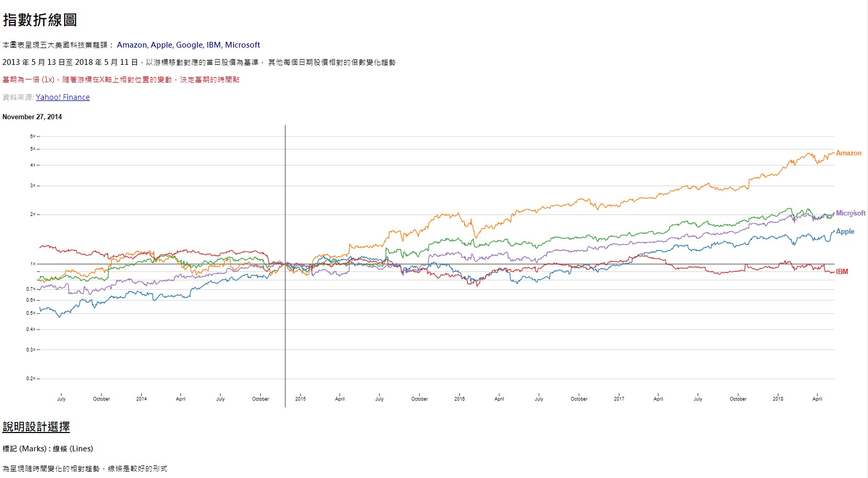Click the 資料來源 source label

18,97
